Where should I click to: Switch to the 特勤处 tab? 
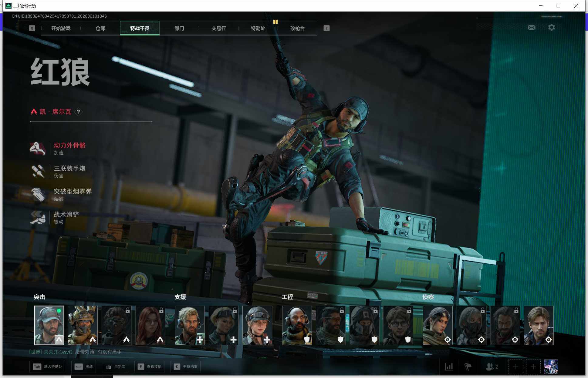pyautogui.click(x=258, y=28)
